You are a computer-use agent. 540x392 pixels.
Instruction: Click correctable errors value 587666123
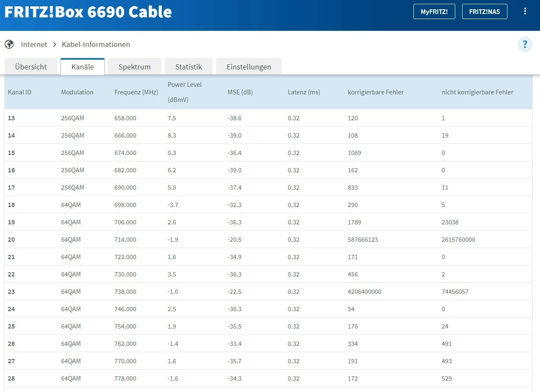[x=363, y=240]
